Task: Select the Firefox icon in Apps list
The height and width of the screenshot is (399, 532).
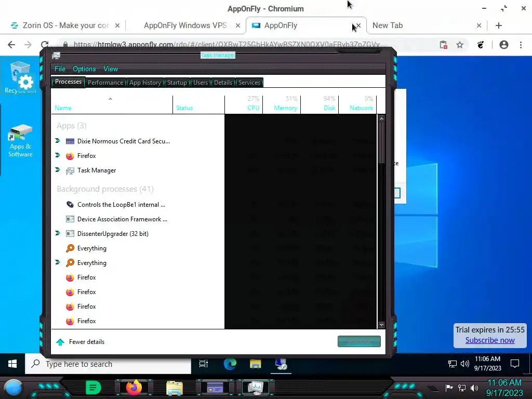Action: pos(70,156)
